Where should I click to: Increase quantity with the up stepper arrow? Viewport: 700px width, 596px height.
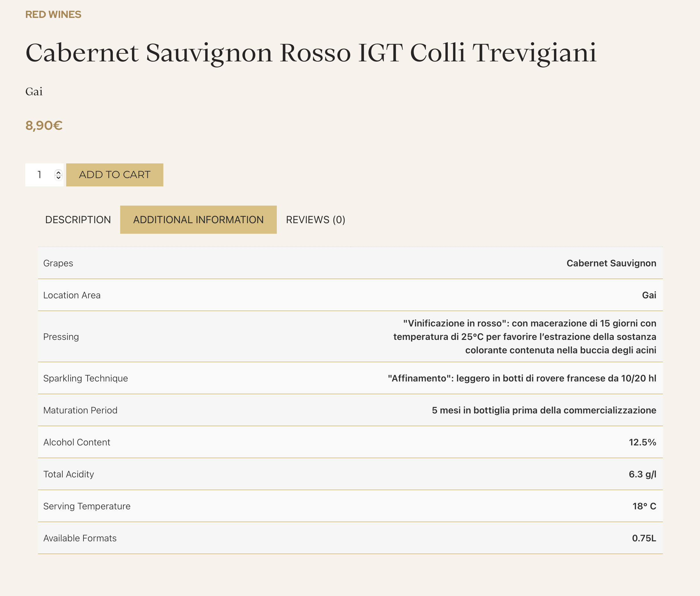(x=58, y=172)
